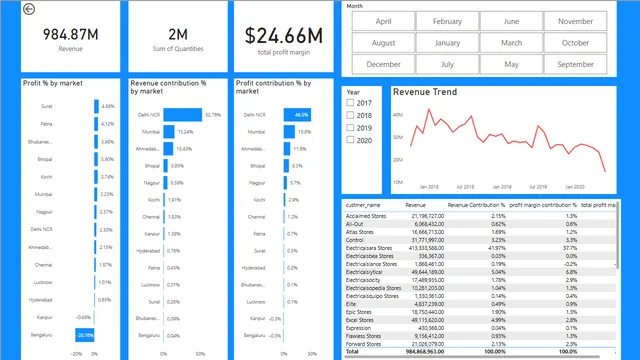Screen dimensions: 640x360
Task: Enable the 2019 year checkbox
Action: [350, 128]
